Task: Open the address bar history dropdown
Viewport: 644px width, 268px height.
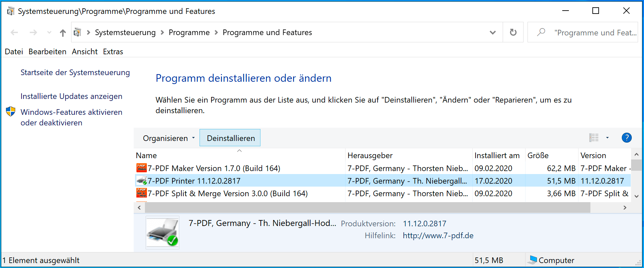Action: point(493,32)
